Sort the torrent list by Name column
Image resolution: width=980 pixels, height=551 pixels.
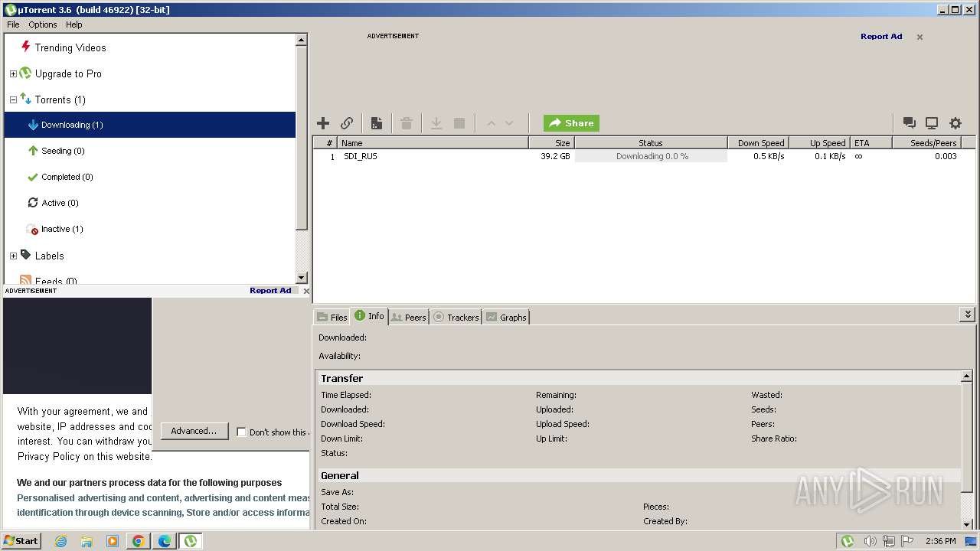[433, 143]
